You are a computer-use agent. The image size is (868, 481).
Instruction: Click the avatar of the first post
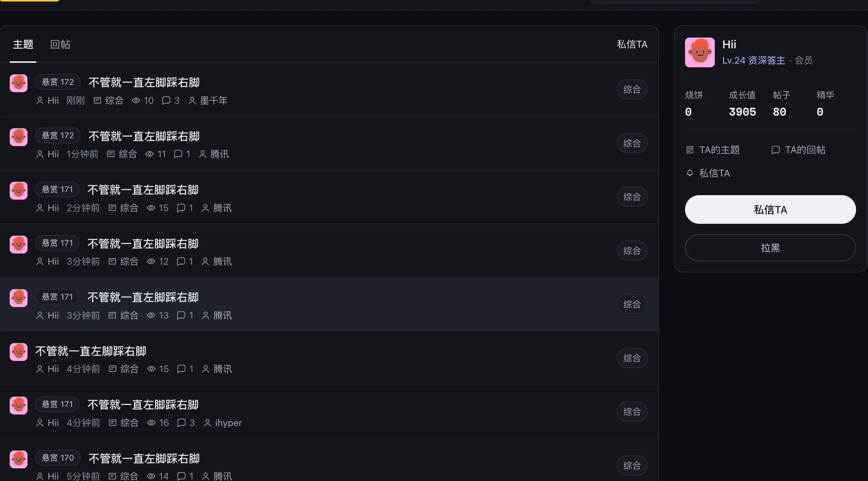coord(19,83)
